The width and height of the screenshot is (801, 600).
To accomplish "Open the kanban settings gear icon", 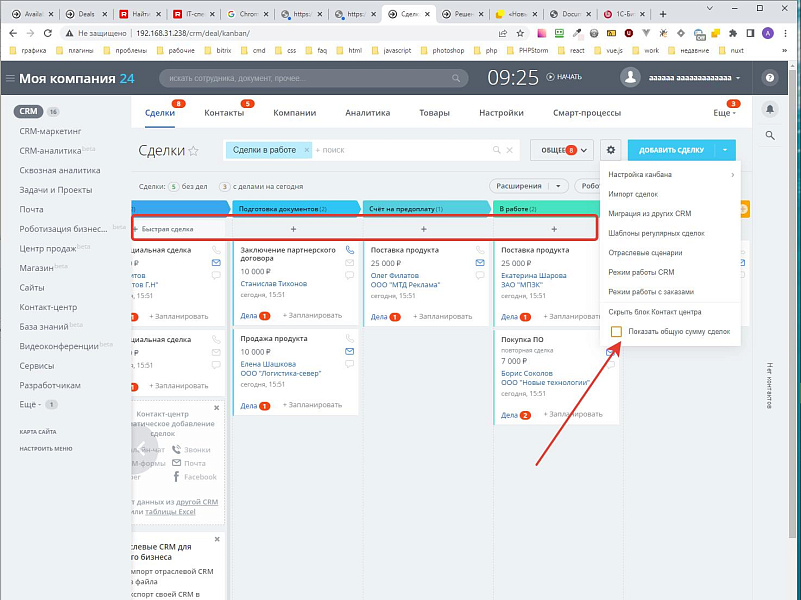I will 610,150.
